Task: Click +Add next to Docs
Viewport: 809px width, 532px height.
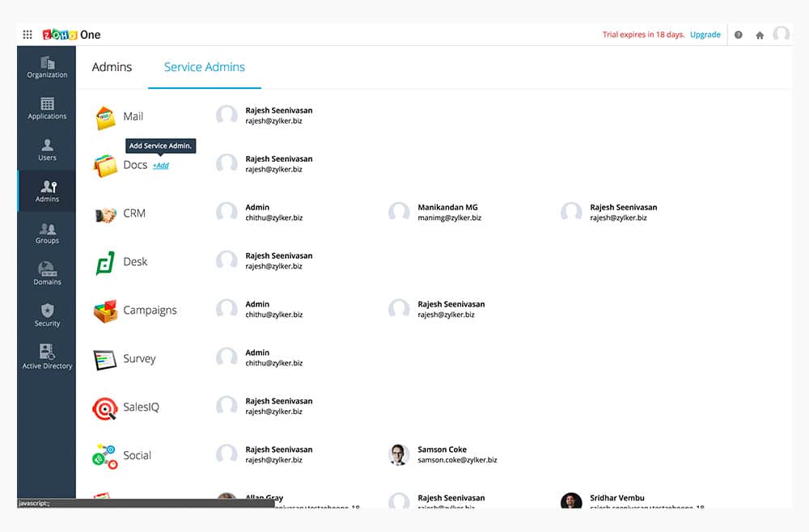Action: pos(160,166)
